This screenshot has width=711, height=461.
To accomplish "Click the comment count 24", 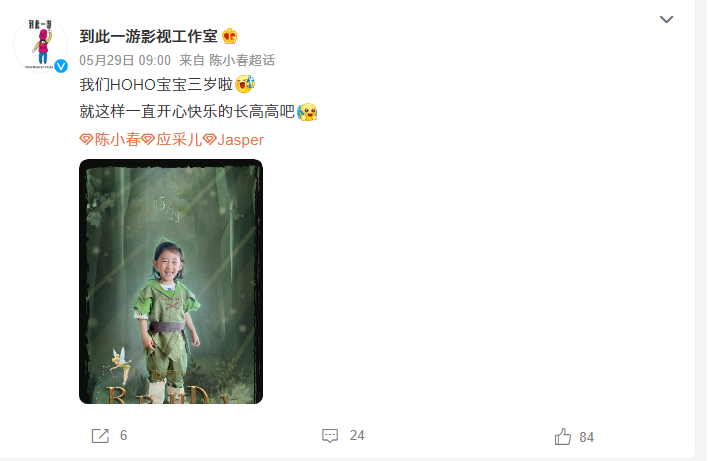I will click(357, 436).
